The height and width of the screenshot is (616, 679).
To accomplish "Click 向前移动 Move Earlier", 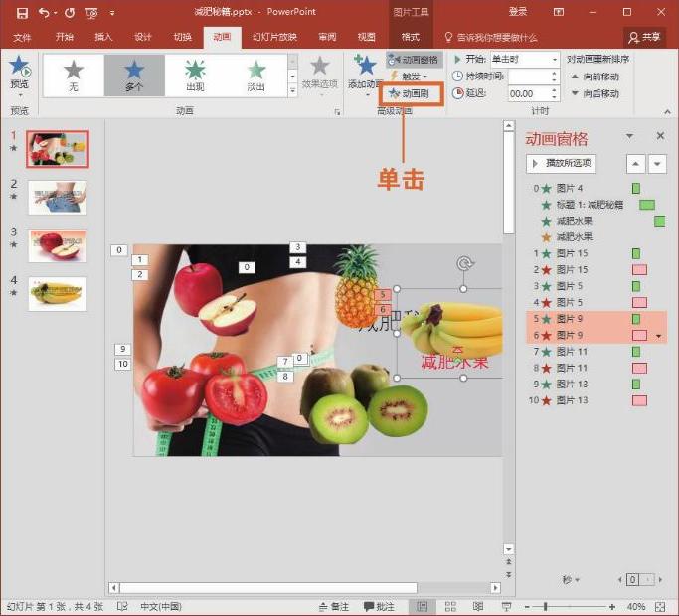I will [x=595, y=77].
